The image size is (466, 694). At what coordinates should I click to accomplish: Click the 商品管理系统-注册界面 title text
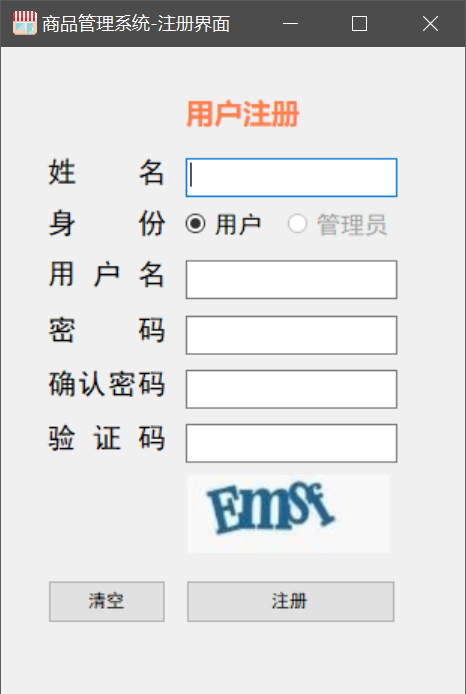[x=136, y=23]
